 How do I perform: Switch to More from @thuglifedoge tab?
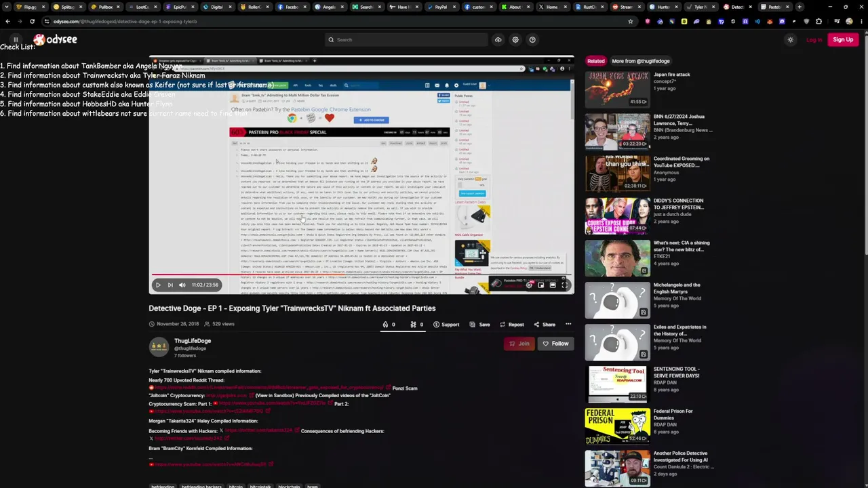point(641,61)
